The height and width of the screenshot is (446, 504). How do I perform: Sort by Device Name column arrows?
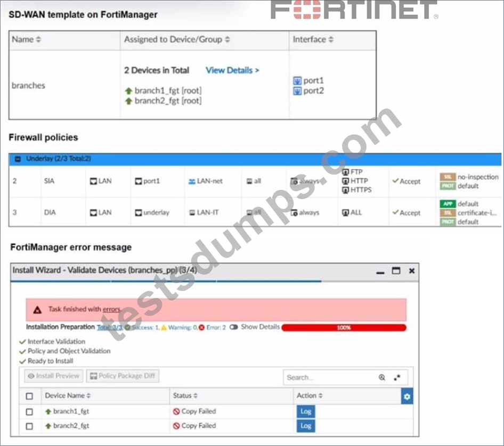pos(88,395)
